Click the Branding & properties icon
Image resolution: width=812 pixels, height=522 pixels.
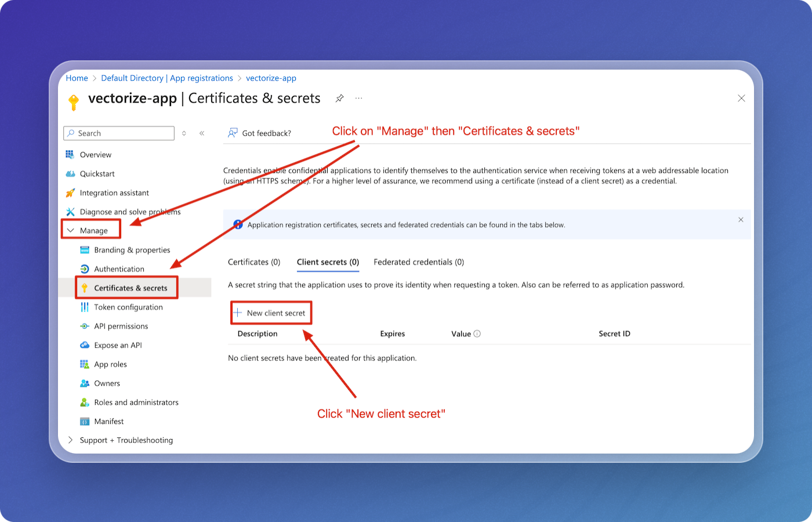pyautogui.click(x=85, y=250)
